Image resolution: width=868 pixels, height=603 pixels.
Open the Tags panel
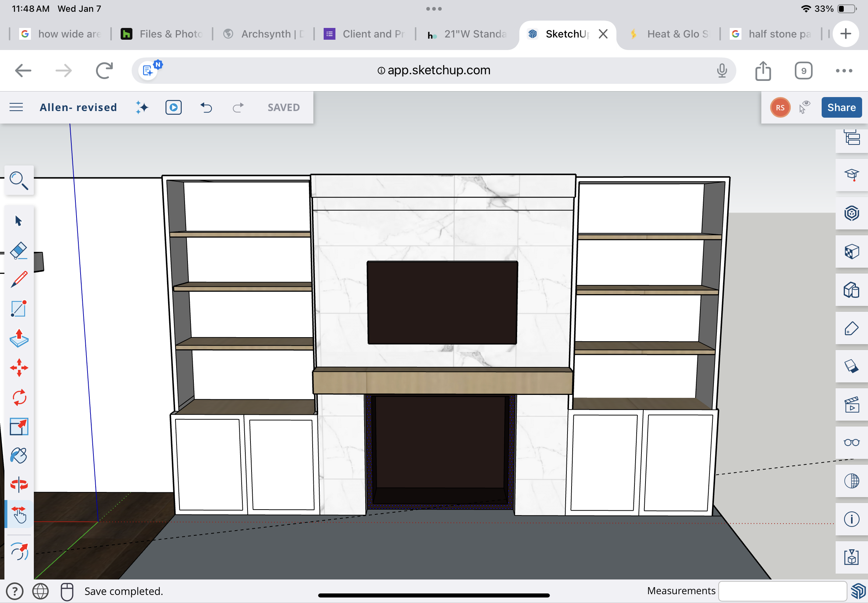[851, 328]
